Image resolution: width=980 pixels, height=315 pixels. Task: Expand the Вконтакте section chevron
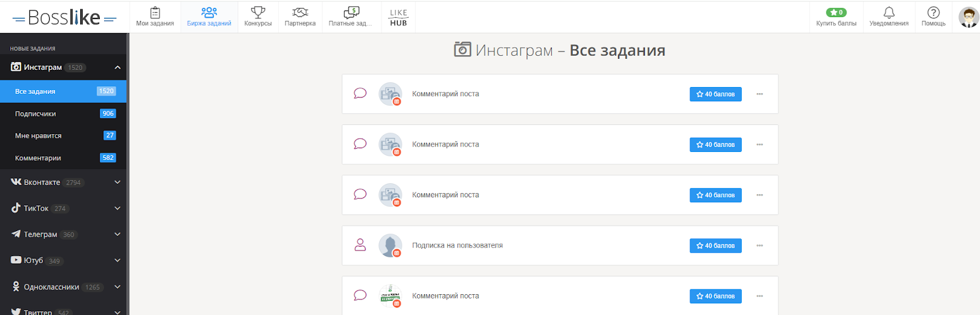coord(118,182)
